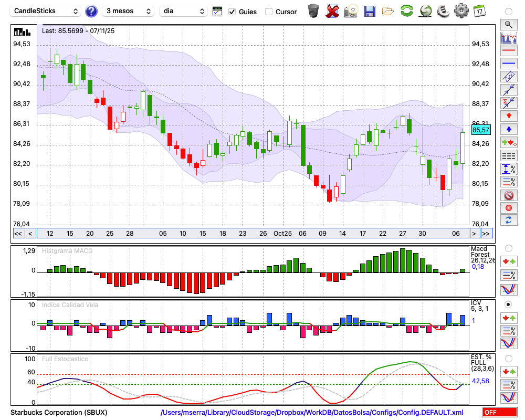This screenshot has width=525, height=420.
Task: Click the red OFF button
Action: (x=499, y=413)
